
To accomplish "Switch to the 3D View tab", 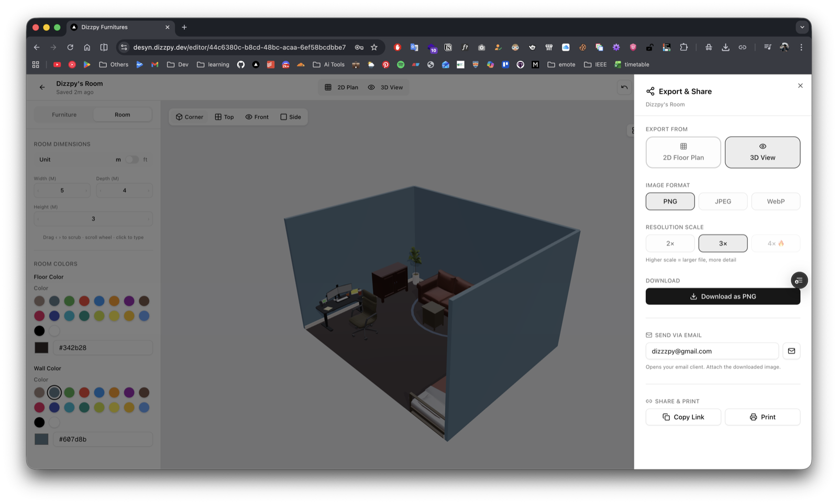I will point(385,87).
